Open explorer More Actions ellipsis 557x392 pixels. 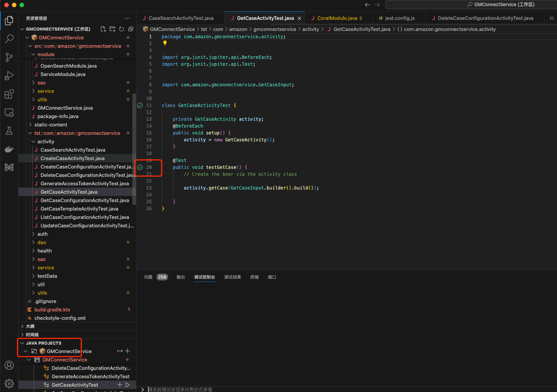point(127,18)
